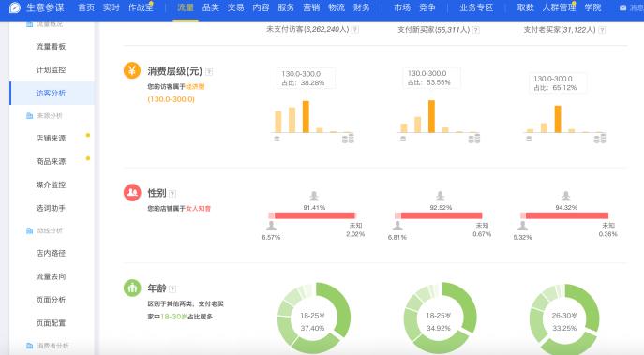Click the orange ¥ 消费层级 icon
The height and width of the screenshot is (355, 644).
click(132, 70)
